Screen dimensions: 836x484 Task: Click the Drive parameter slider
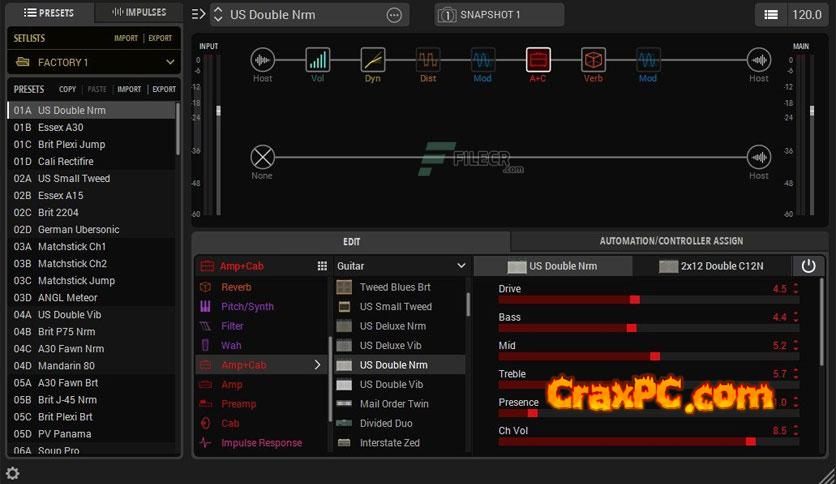point(648,299)
